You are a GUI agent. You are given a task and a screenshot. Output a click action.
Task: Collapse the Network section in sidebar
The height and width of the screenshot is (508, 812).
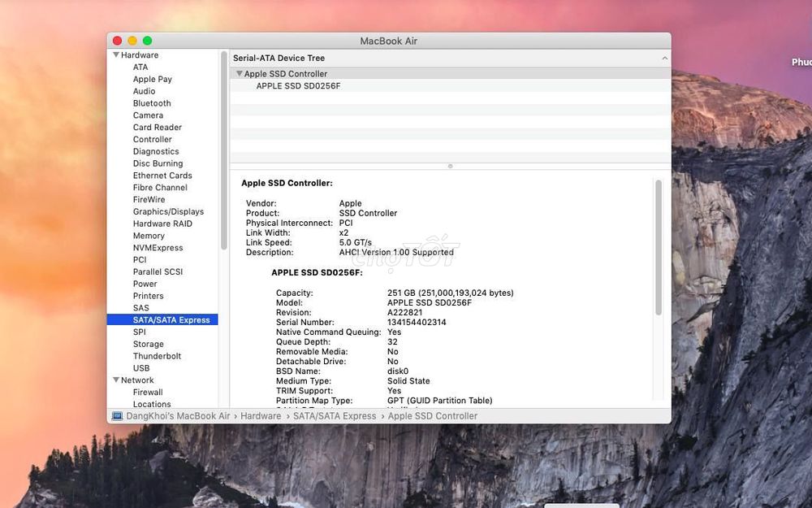(116, 380)
